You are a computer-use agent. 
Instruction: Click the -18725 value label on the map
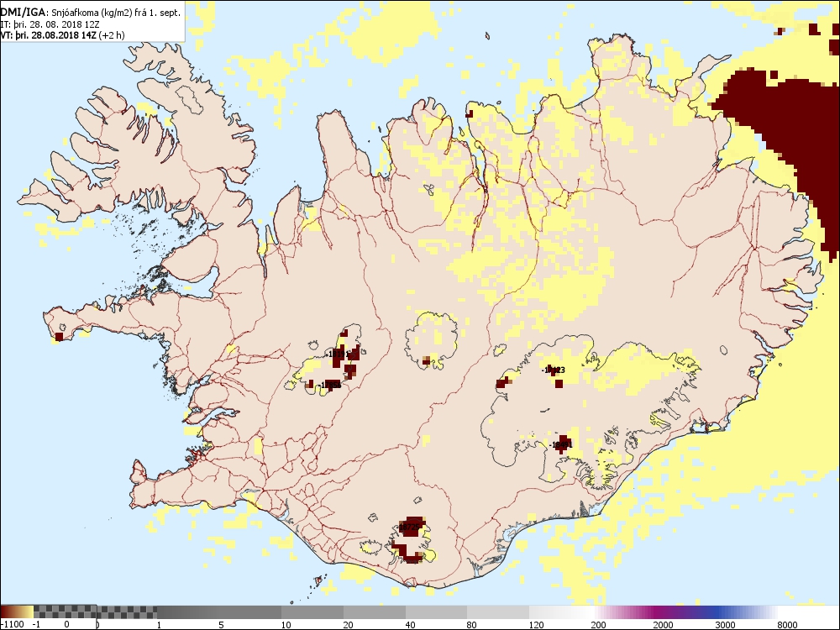[x=408, y=528]
